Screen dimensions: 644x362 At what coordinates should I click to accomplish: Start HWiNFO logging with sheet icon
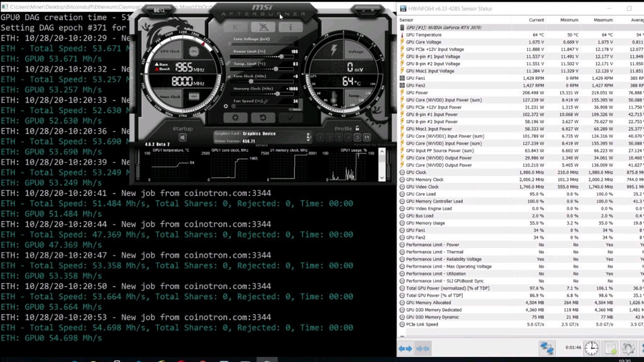pos(610,348)
